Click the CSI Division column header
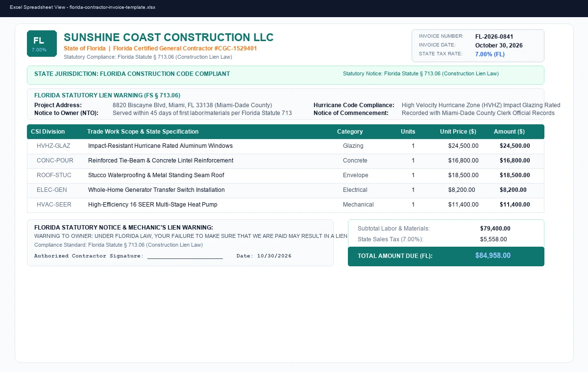588x372 pixels. 48,132
